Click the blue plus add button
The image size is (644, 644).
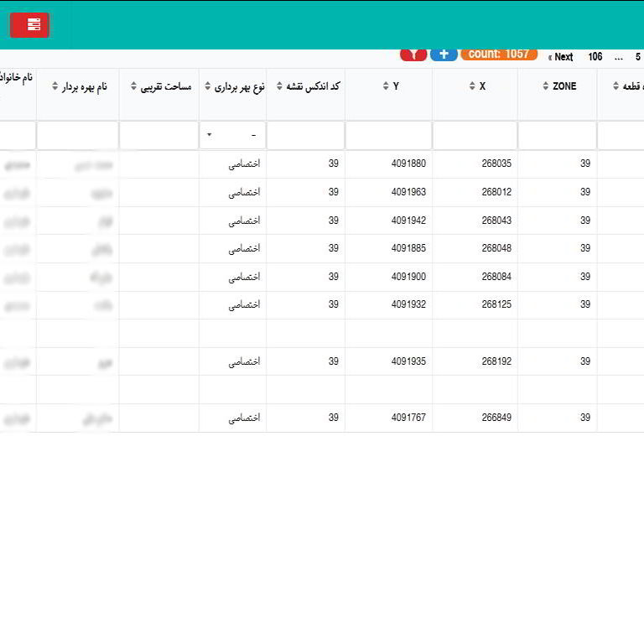pos(444,55)
